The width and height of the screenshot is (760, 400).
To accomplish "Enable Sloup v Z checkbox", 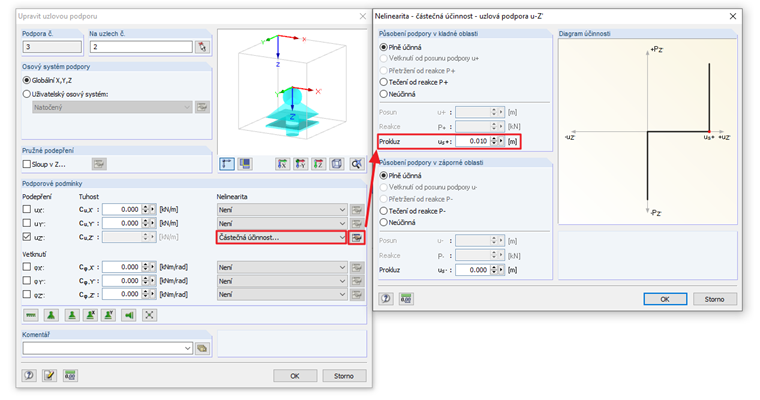I will [x=27, y=164].
